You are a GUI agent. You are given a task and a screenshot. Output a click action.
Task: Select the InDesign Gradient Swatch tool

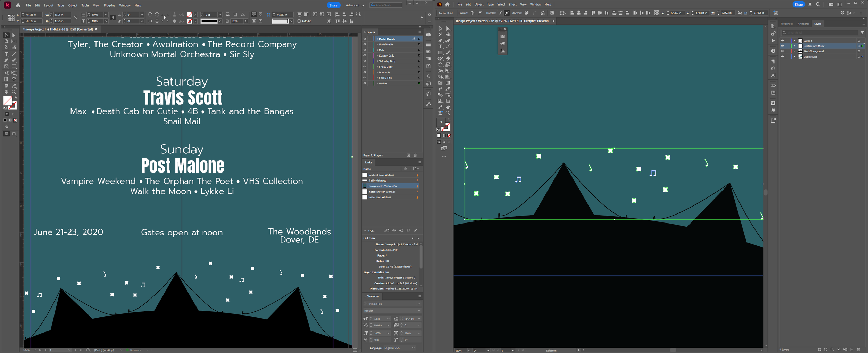(6, 79)
